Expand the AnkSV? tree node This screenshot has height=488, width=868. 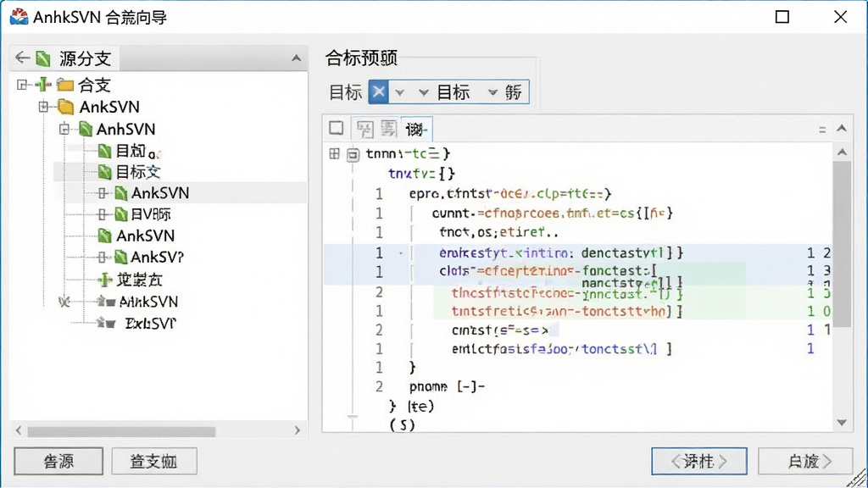coord(103,257)
